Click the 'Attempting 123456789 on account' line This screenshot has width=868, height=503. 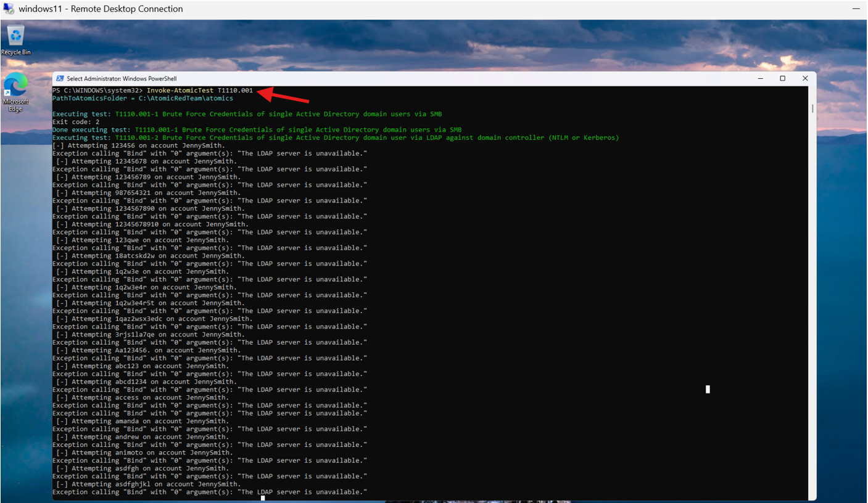coord(148,177)
